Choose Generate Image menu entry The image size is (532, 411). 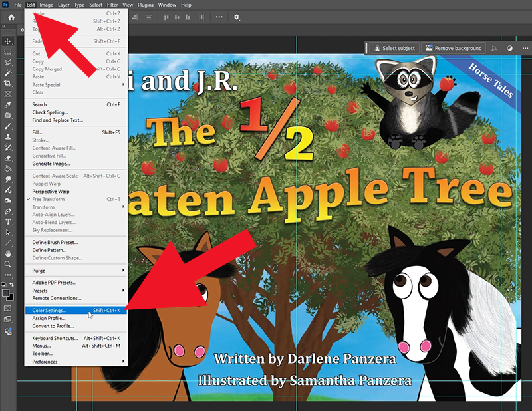coord(76,164)
